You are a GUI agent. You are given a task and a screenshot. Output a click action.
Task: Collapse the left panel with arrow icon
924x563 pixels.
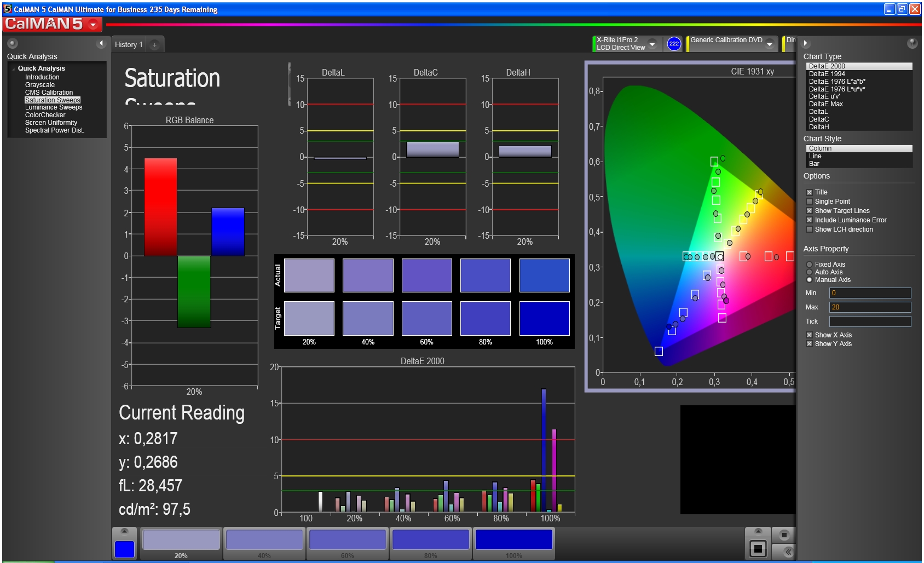tap(101, 43)
